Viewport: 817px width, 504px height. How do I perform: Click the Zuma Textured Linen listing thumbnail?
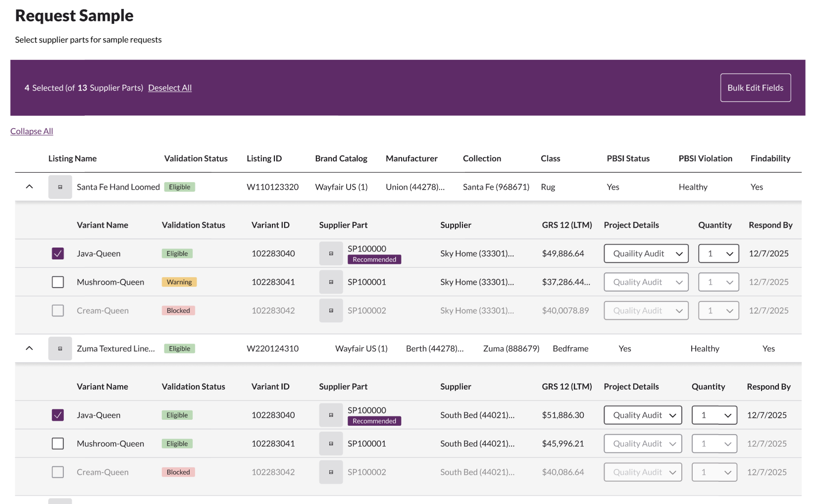click(x=60, y=349)
